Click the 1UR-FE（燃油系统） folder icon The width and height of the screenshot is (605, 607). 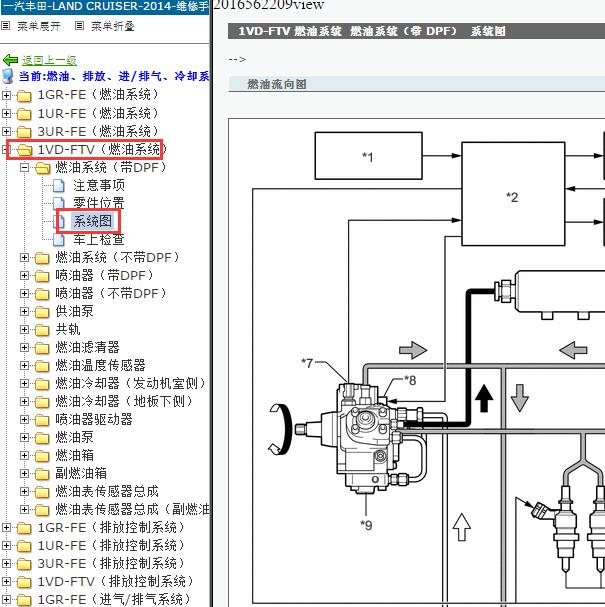(24, 113)
